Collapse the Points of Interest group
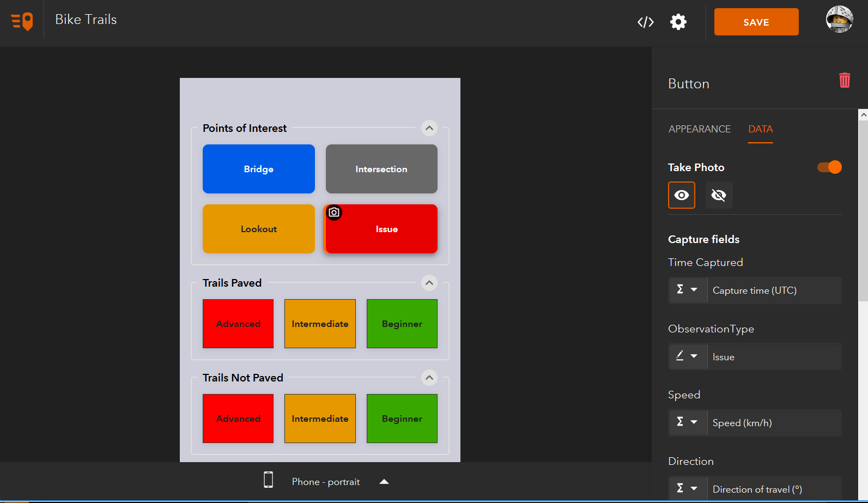Viewport: 868px width, 503px height. (429, 128)
